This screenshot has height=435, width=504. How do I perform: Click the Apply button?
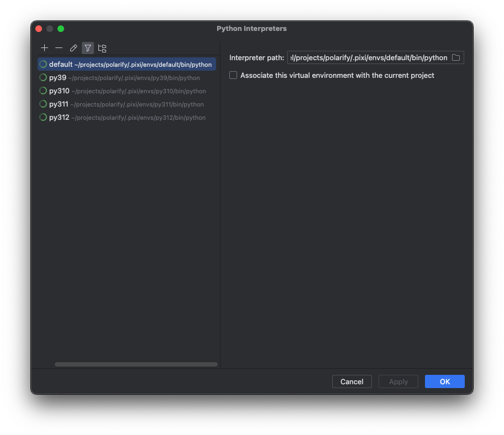pos(398,381)
